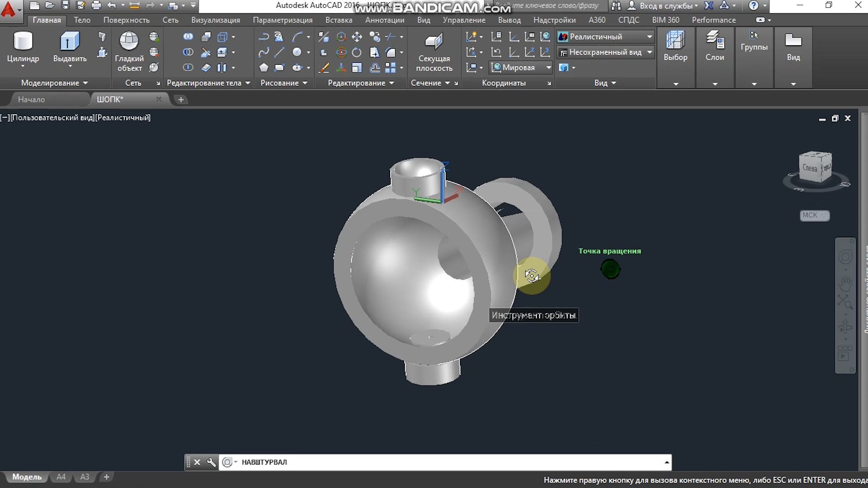Screen dimensions: 868x488
Task: Click the command line customize wrench icon
Action: [x=211, y=462]
